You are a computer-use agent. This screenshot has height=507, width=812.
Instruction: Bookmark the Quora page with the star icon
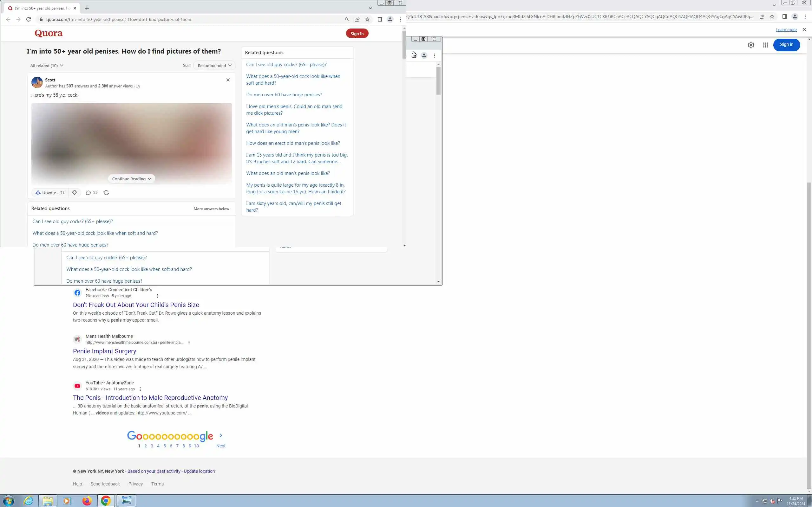click(367, 19)
